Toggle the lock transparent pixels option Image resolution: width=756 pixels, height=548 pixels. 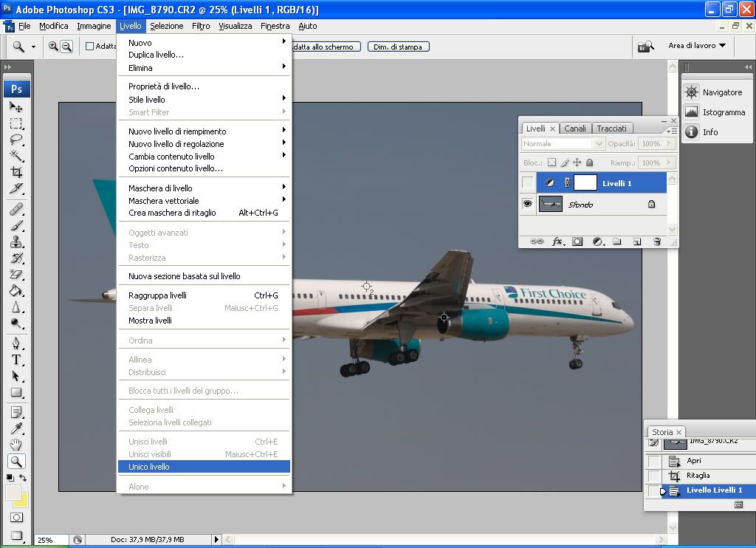coord(551,162)
